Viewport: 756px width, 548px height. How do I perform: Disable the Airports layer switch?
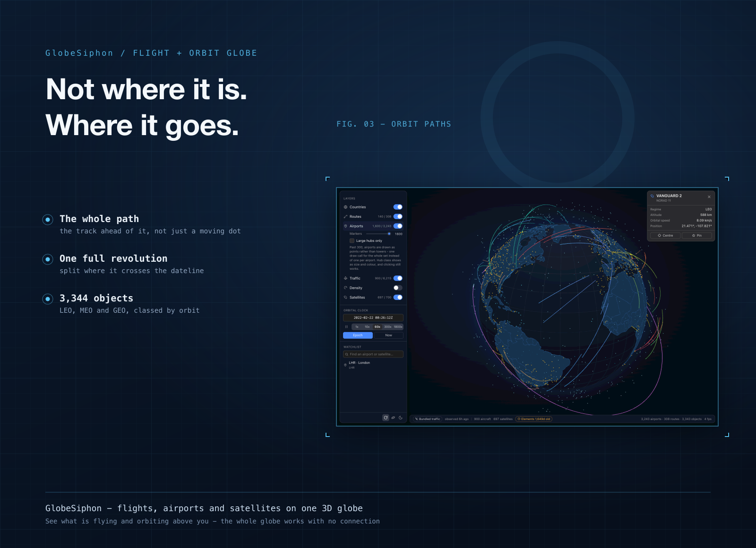[398, 226]
